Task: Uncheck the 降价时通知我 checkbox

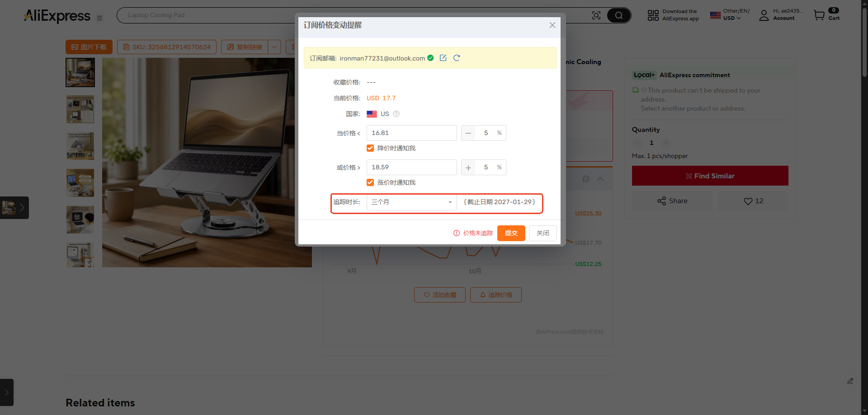Action: [370, 148]
